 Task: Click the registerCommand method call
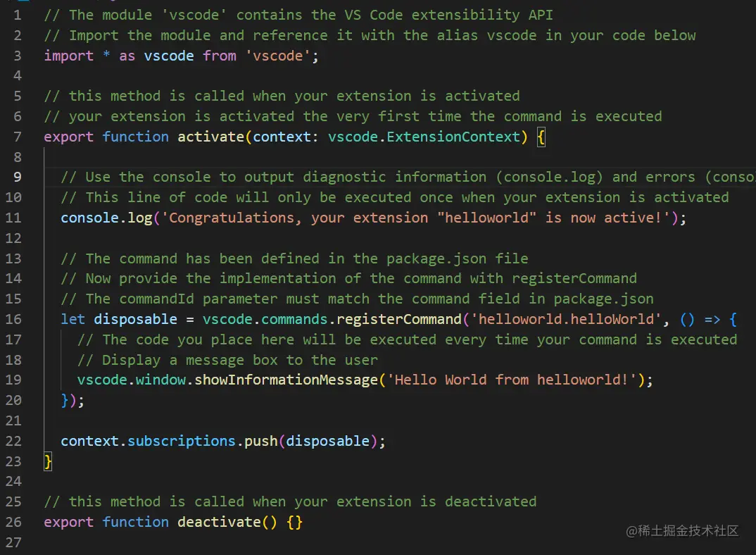pos(398,319)
